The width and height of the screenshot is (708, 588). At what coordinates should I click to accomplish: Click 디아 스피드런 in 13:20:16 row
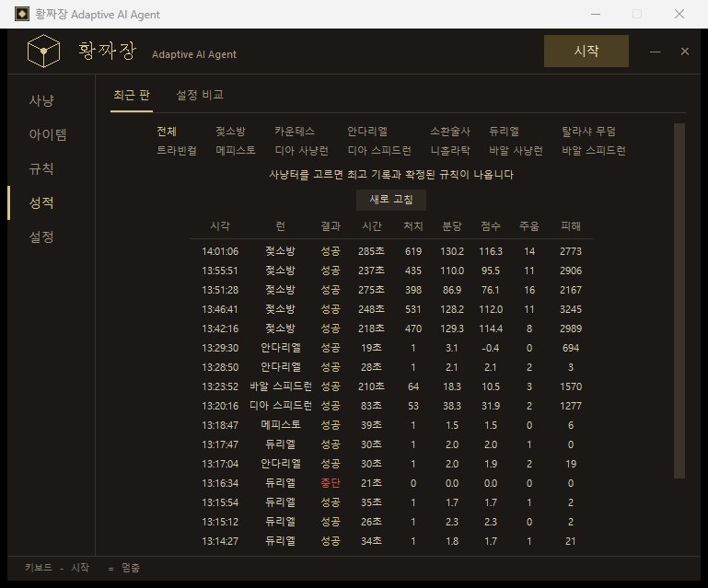pos(281,406)
